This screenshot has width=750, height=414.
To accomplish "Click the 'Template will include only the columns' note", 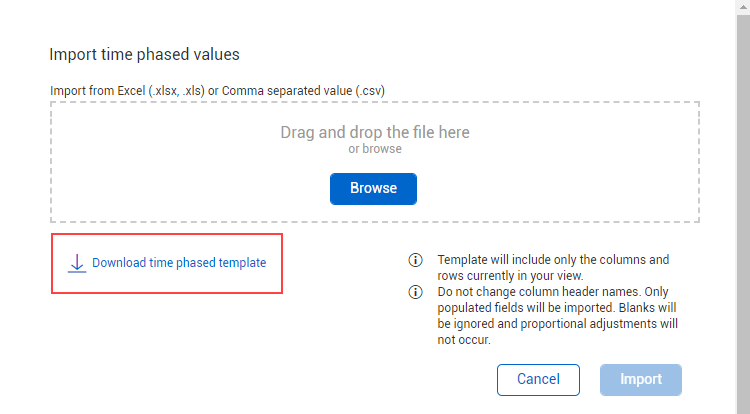I will 553,260.
